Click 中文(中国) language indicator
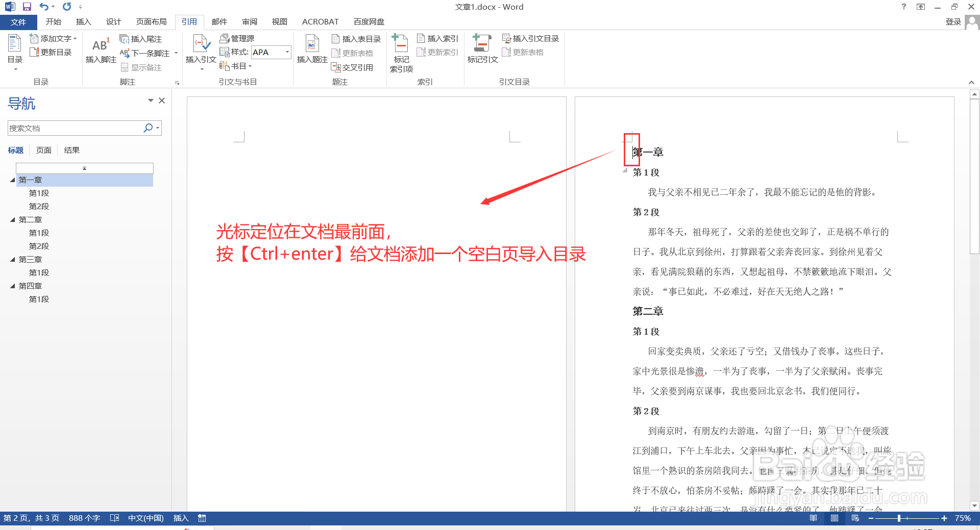Screen dimensions: 980x530 pos(145,518)
